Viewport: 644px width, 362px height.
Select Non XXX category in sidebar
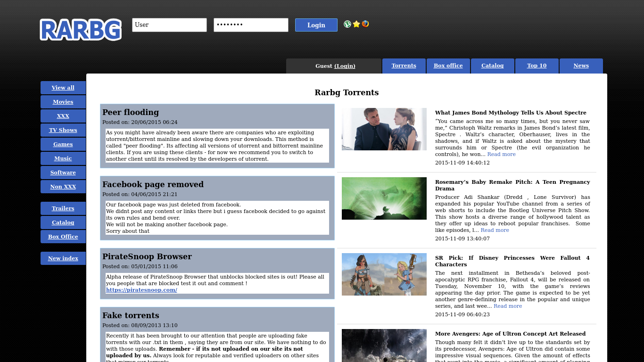(x=63, y=187)
